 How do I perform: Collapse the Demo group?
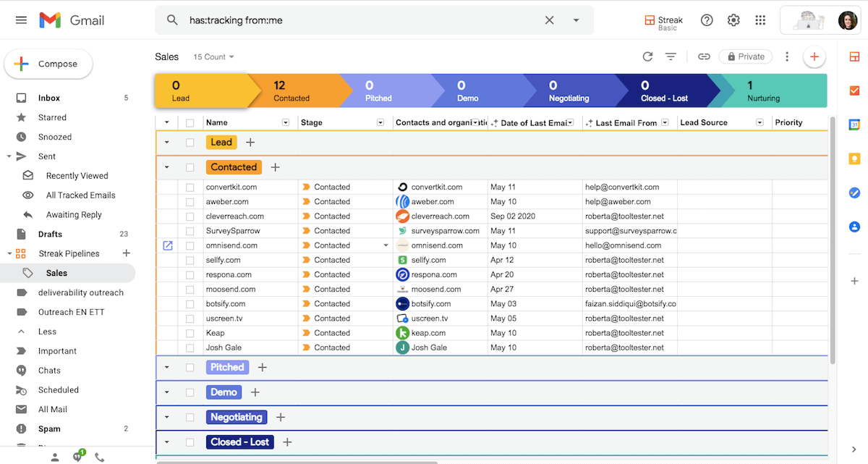pyautogui.click(x=167, y=392)
